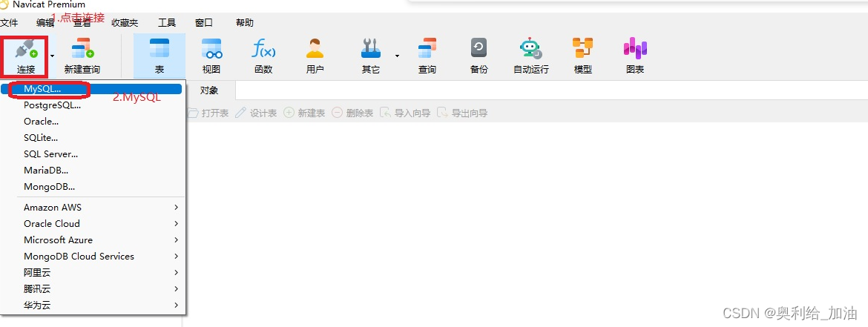This screenshot has width=868, height=327.
Task: Switch to the 对象 Objects tab
Action: [208, 90]
